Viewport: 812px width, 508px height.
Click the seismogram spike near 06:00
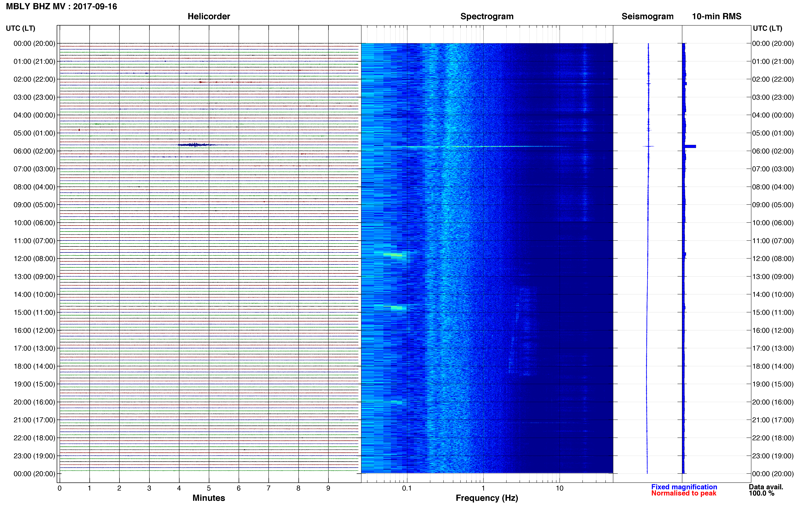point(649,146)
